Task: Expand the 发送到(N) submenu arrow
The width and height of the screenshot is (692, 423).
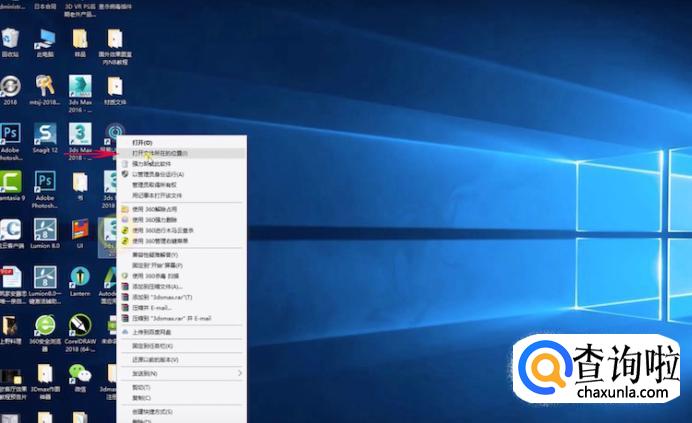Action: point(240,374)
